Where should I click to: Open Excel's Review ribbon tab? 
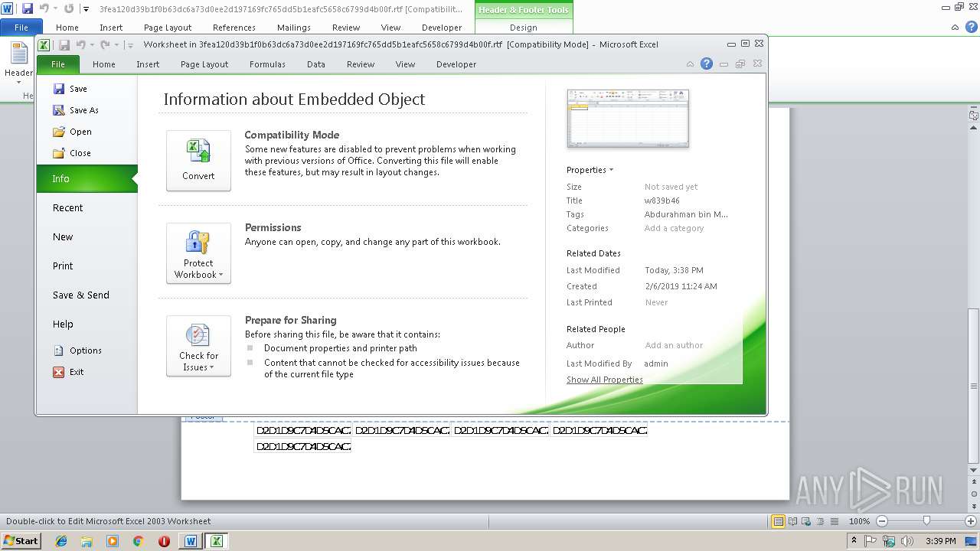(361, 64)
